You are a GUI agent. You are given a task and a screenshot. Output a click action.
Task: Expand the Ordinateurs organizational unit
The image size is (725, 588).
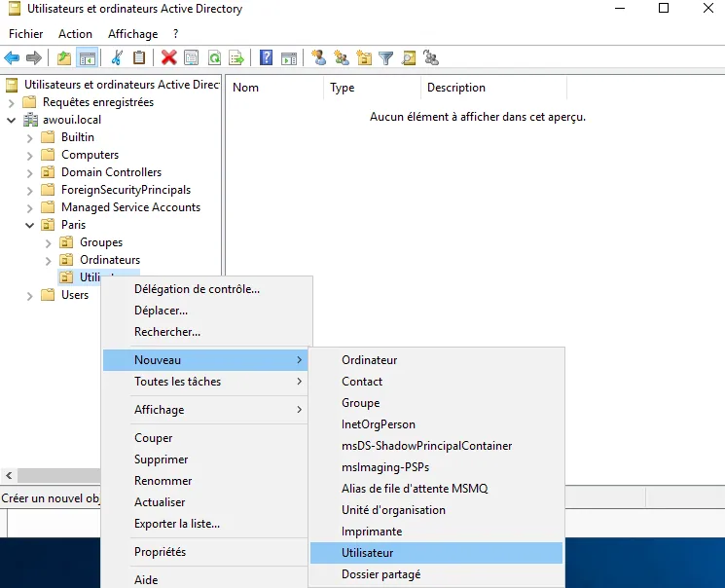pyautogui.click(x=48, y=261)
